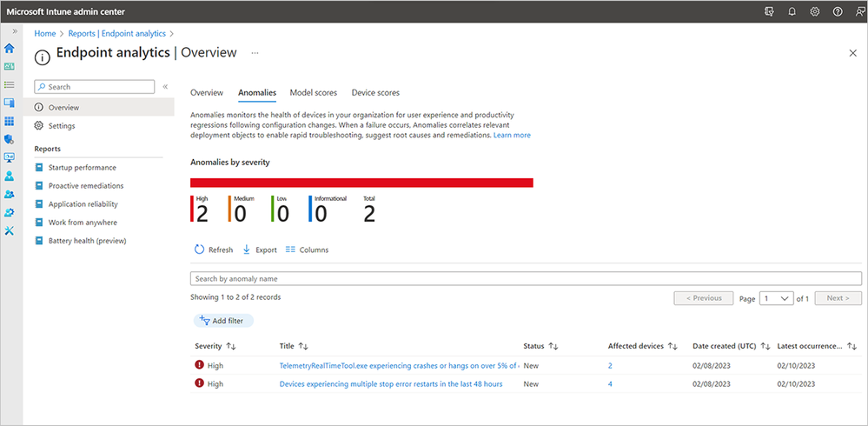The width and height of the screenshot is (868, 426).
Task: Click the Low severity count tile
Action: 281,209
